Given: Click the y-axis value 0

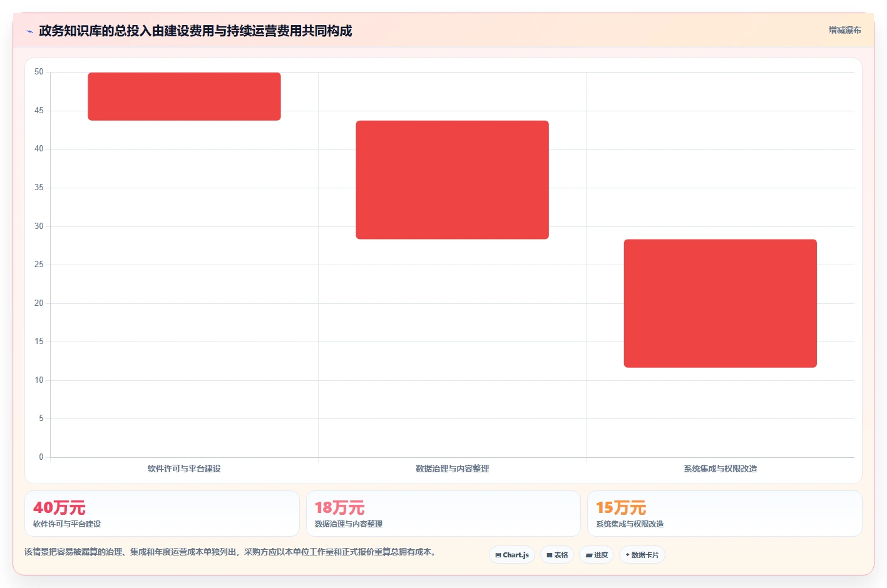Looking at the screenshot, I should click(x=41, y=457).
